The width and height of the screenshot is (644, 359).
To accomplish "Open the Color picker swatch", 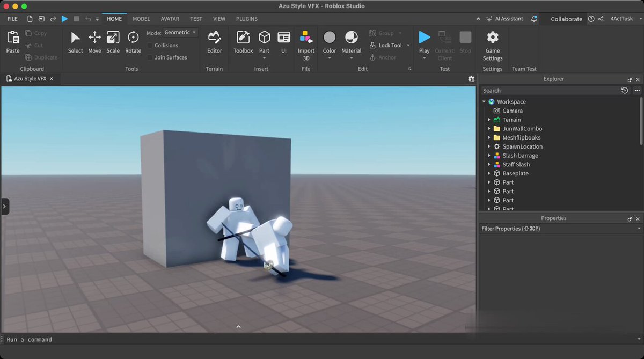I will pyautogui.click(x=330, y=37).
